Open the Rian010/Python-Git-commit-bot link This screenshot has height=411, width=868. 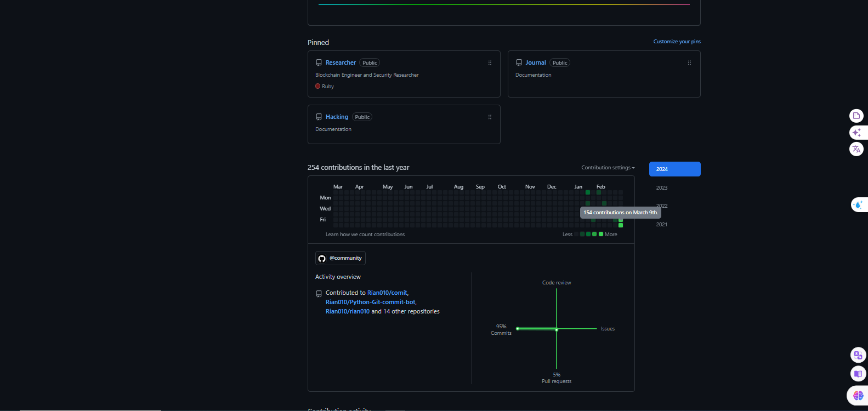[x=371, y=302]
